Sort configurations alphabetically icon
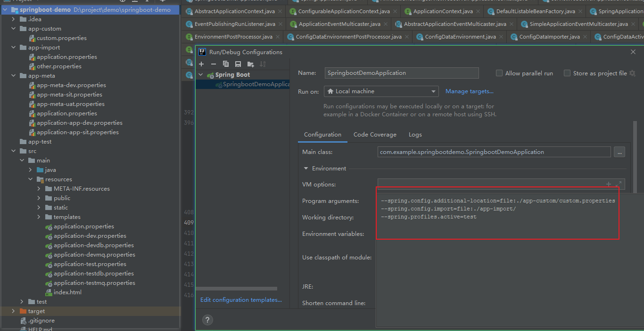This screenshot has width=644, height=331. click(263, 64)
